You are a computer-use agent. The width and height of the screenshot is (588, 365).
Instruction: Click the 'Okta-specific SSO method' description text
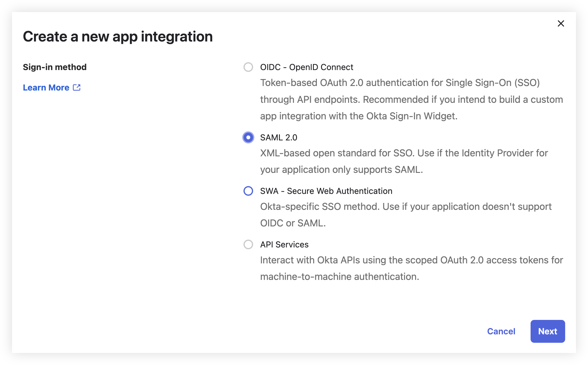click(x=406, y=207)
